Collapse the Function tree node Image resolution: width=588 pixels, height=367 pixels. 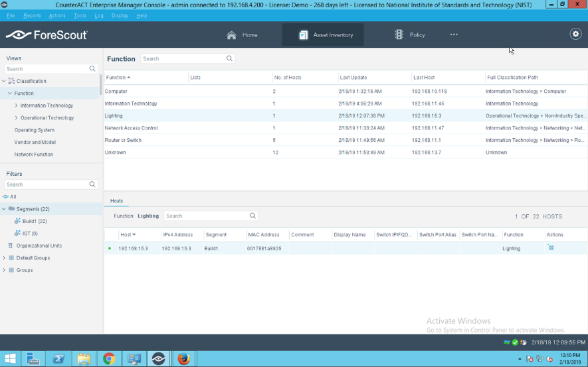(x=10, y=94)
